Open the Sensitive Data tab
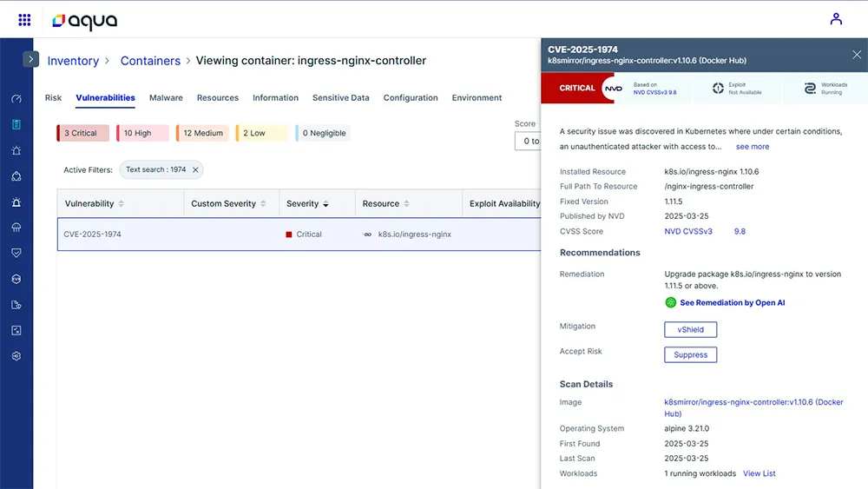This screenshot has height=489, width=868. click(x=340, y=98)
